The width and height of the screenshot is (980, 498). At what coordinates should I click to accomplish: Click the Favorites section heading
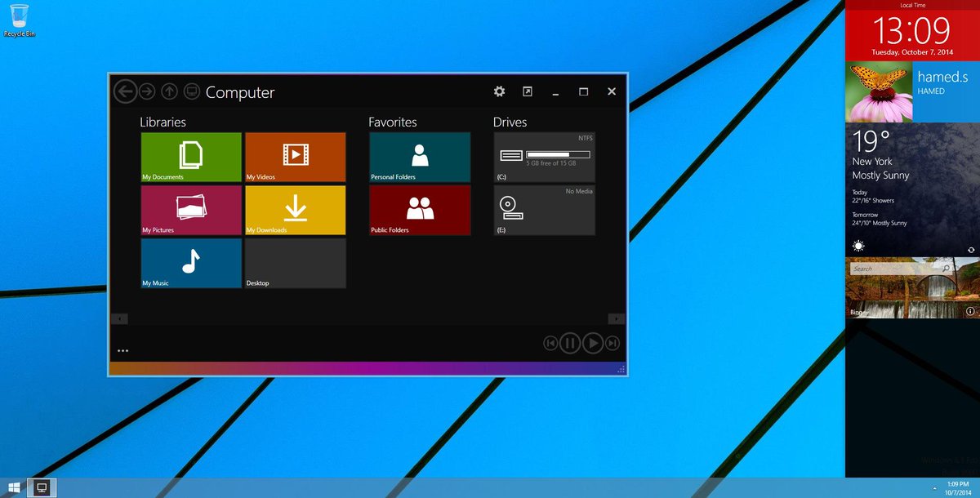pyautogui.click(x=393, y=122)
